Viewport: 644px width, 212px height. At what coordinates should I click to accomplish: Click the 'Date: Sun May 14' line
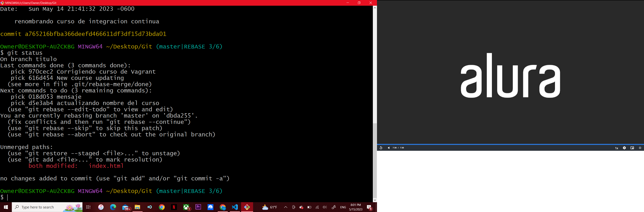(x=67, y=9)
